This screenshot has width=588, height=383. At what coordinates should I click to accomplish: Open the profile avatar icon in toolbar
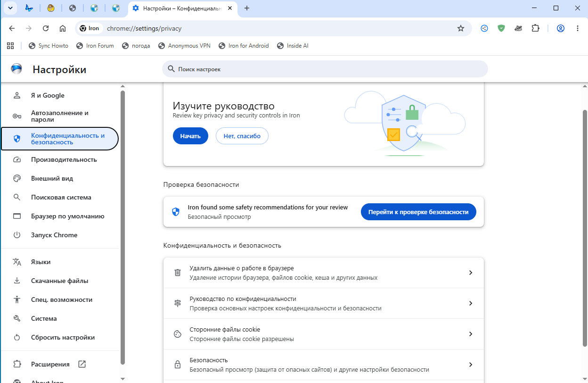[x=561, y=28]
